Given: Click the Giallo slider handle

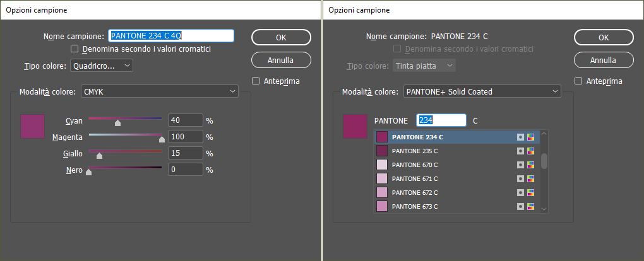Looking at the screenshot, I should point(99,156).
